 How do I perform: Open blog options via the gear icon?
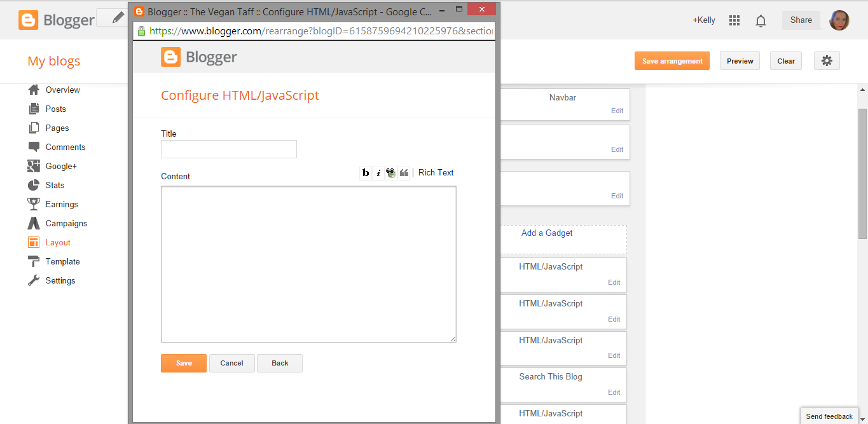827,60
